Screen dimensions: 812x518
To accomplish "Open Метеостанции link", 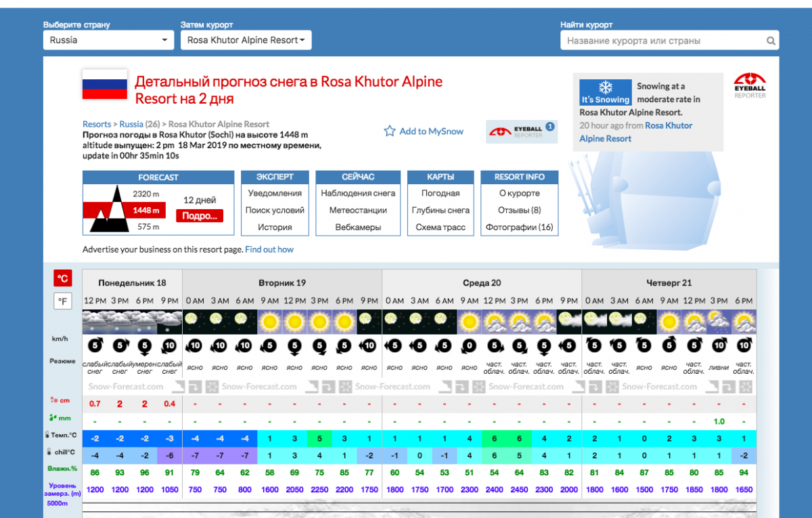I will (x=358, y=210).
